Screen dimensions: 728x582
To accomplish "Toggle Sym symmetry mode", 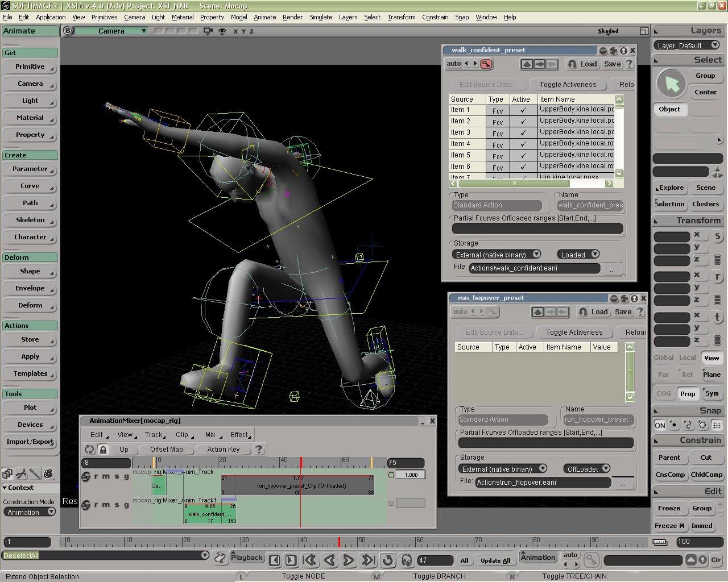I will point(712,394).
